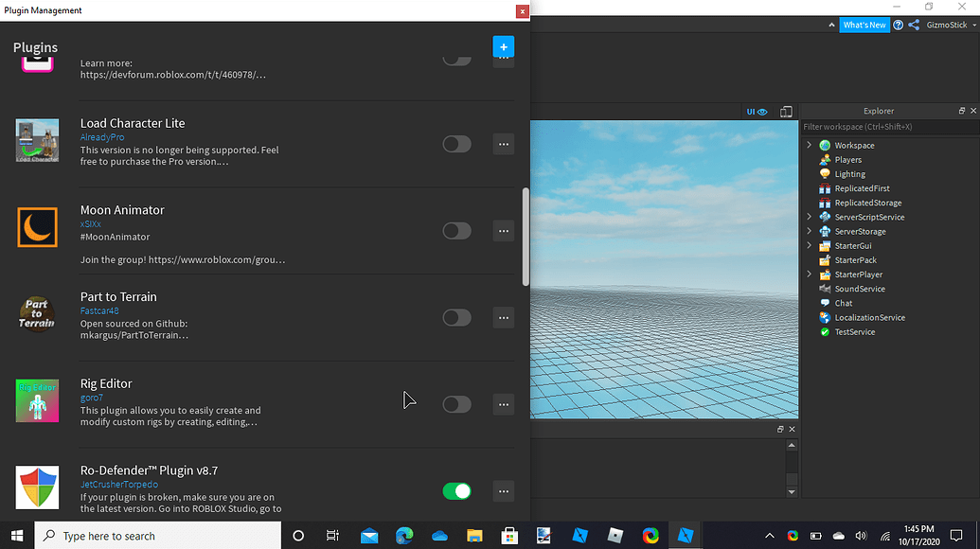
Task: Expand the Workspace tree node
Action: (x=810, y=145)
